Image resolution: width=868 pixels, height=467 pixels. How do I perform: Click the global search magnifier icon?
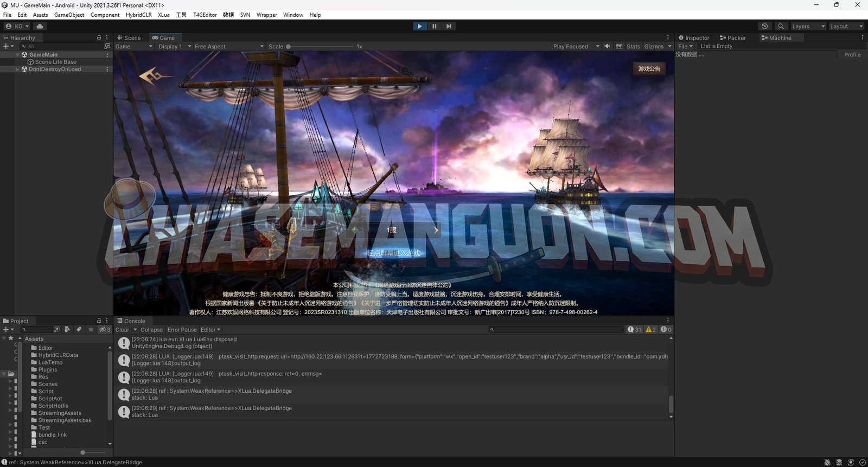pyautogui.click(x=781, y=26)
